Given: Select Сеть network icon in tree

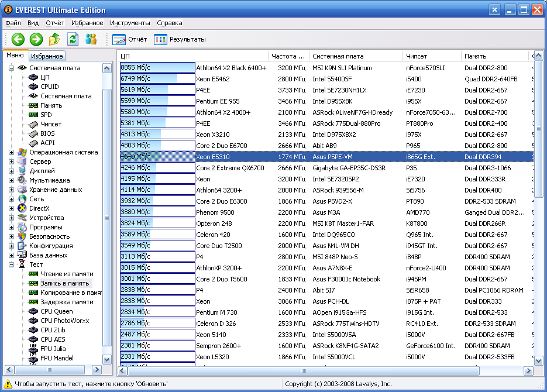Looking at the screenshot, I should 22,199.
